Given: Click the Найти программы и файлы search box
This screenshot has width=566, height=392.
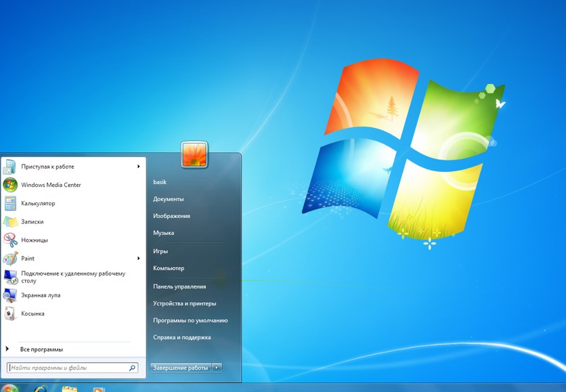Looking at the screenshot, I should click(68, 368).
